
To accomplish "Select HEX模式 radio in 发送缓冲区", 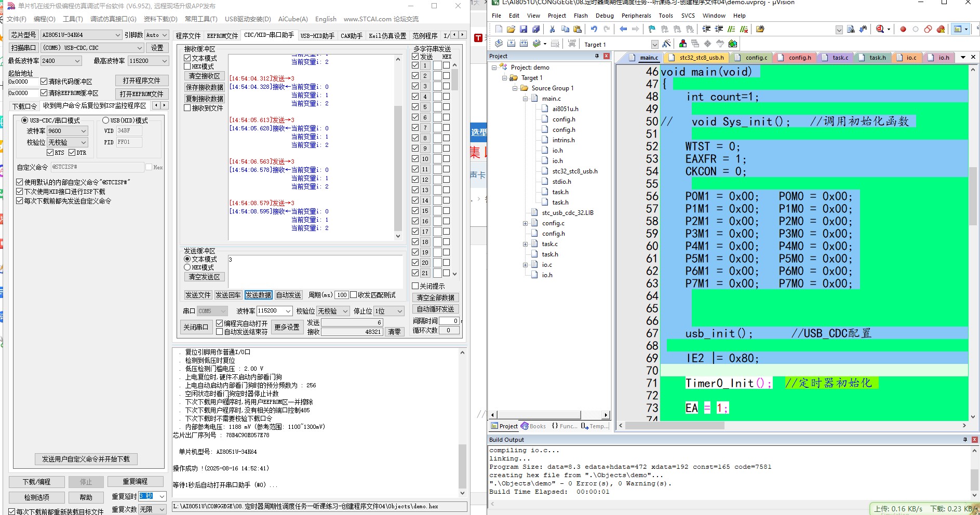I will (x=187, y=267).
